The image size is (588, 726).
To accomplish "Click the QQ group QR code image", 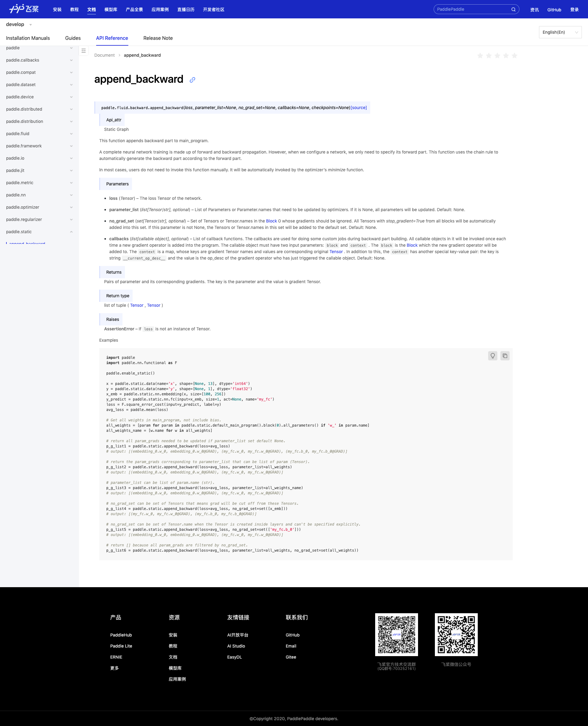I will pos(396,634).
